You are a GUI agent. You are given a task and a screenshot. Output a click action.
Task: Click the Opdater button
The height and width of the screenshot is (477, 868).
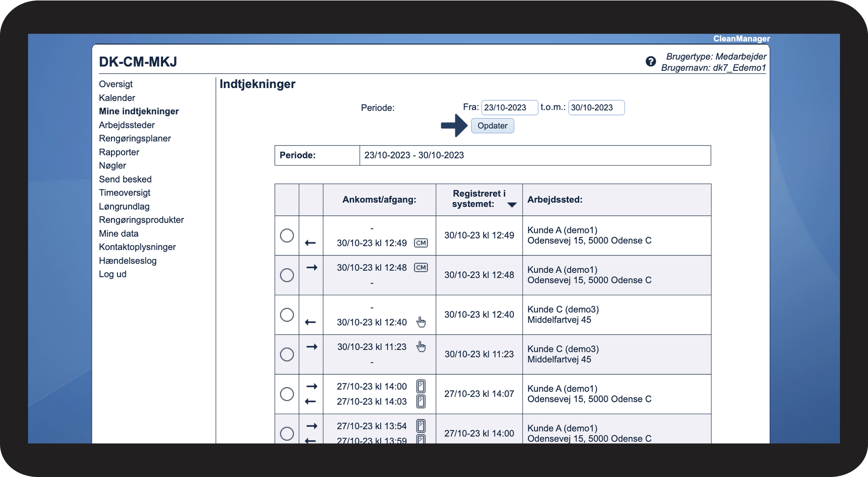493,126
